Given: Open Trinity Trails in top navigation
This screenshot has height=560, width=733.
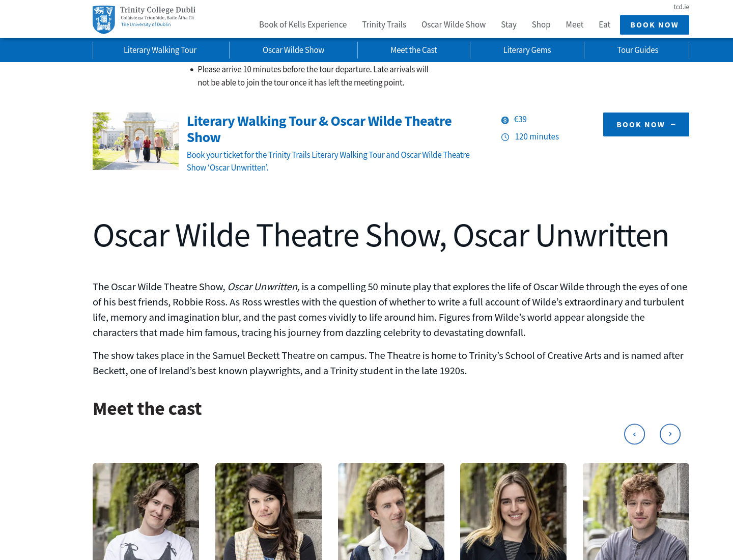Looking at the screenshot, I should click(384, 24).
